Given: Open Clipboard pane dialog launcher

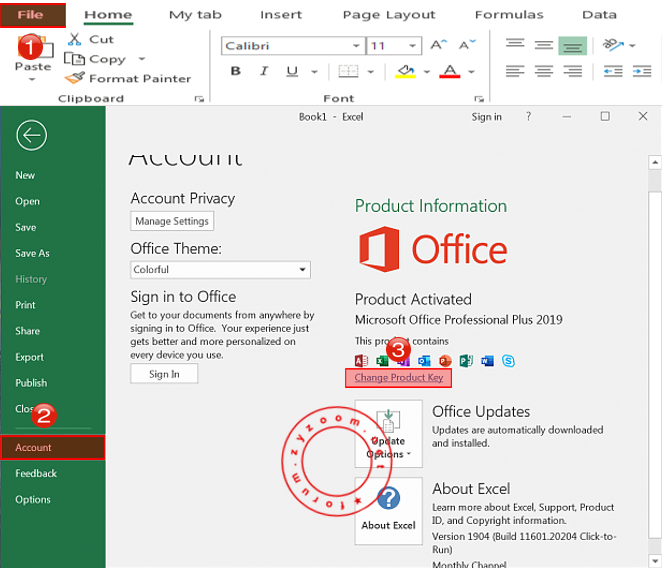Looking at the screenshot, I should coord(199,99).
